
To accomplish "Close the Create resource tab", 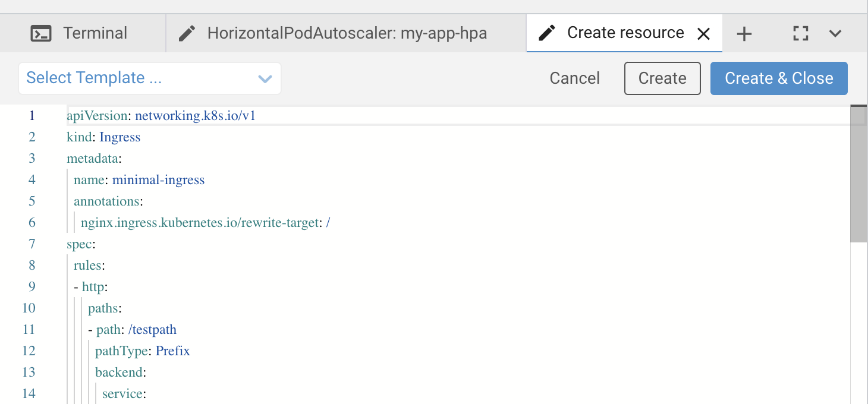I will 704,34.
